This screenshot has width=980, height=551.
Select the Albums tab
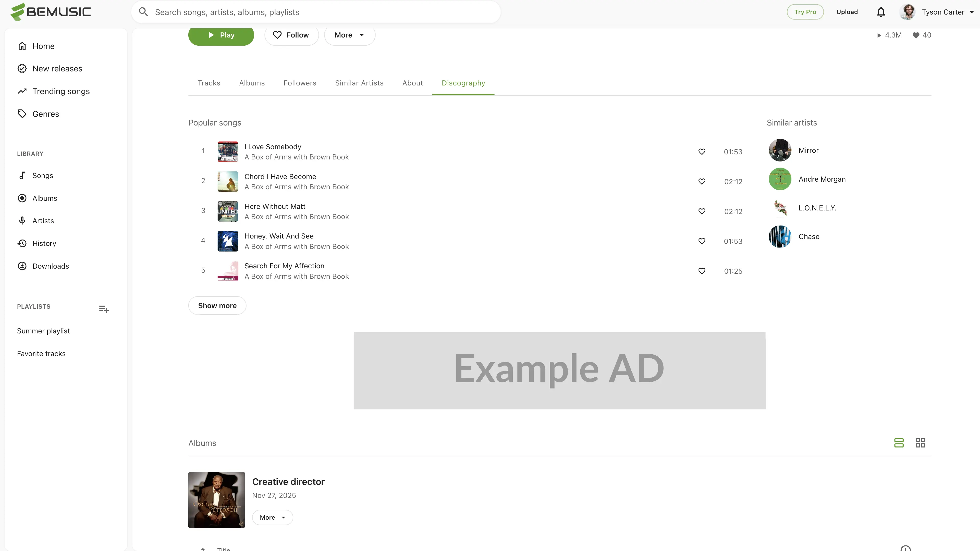pos(251,83)
